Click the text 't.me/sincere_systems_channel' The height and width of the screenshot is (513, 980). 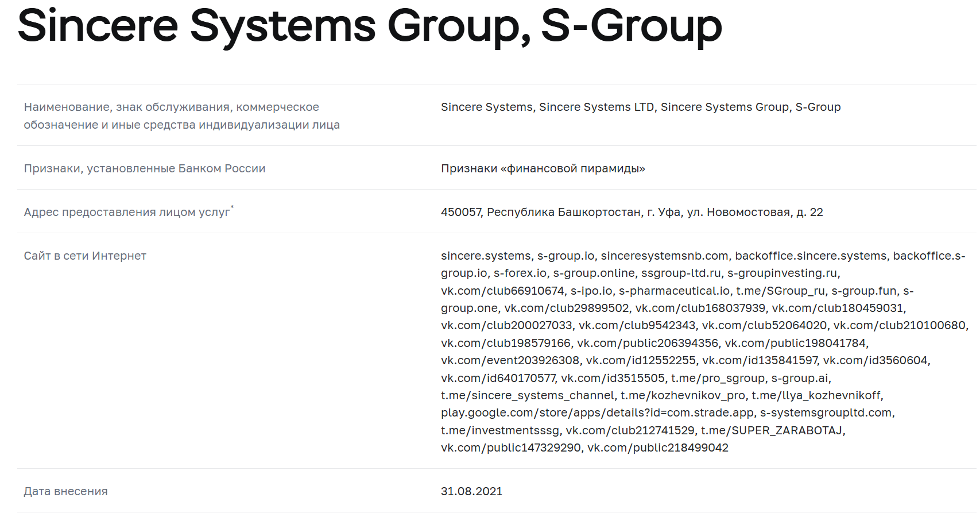[528, 395]
